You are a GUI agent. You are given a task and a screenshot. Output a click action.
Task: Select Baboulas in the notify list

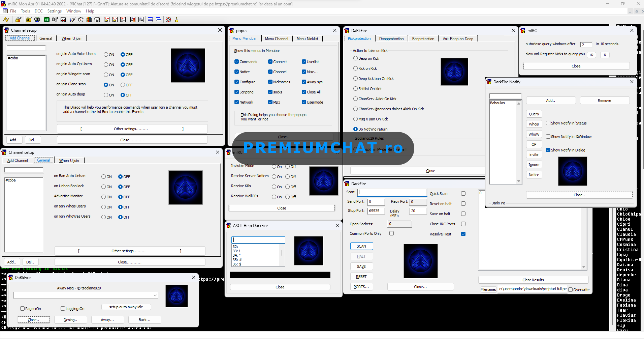[497, 103]
